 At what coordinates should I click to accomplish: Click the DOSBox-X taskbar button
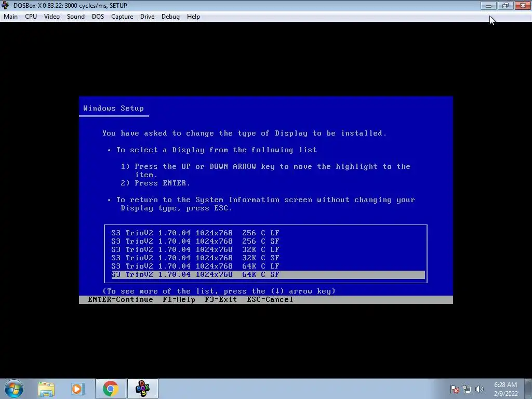tap(142, 389)
